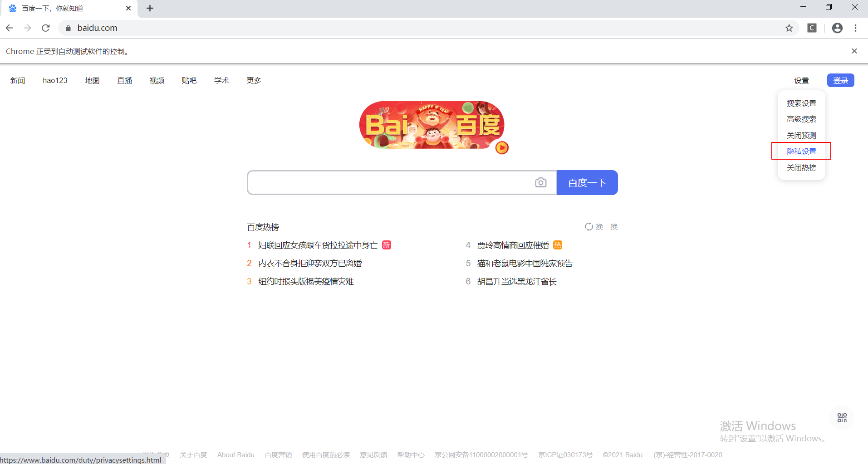Viewport: 868px width, 464px height.
Task: Open the 京ICP证030173号 link
Action: click(565, 454)
